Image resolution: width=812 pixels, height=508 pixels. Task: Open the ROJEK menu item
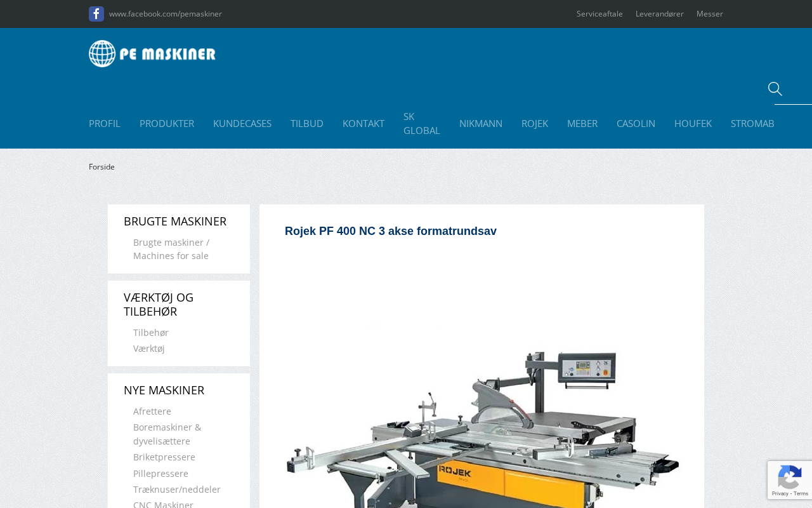535,123
